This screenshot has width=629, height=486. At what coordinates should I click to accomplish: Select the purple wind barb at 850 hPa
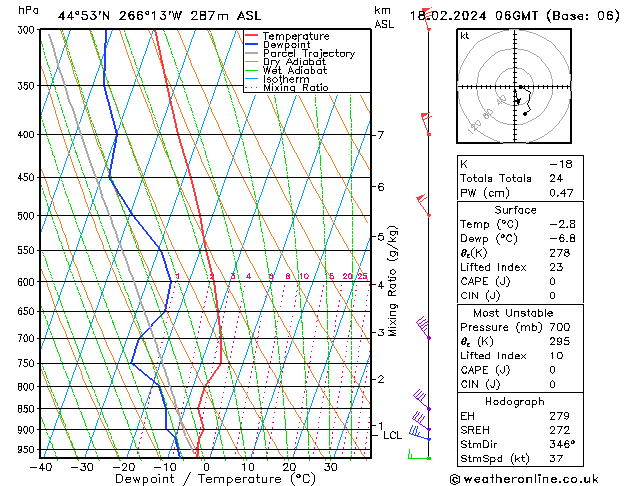422,400
